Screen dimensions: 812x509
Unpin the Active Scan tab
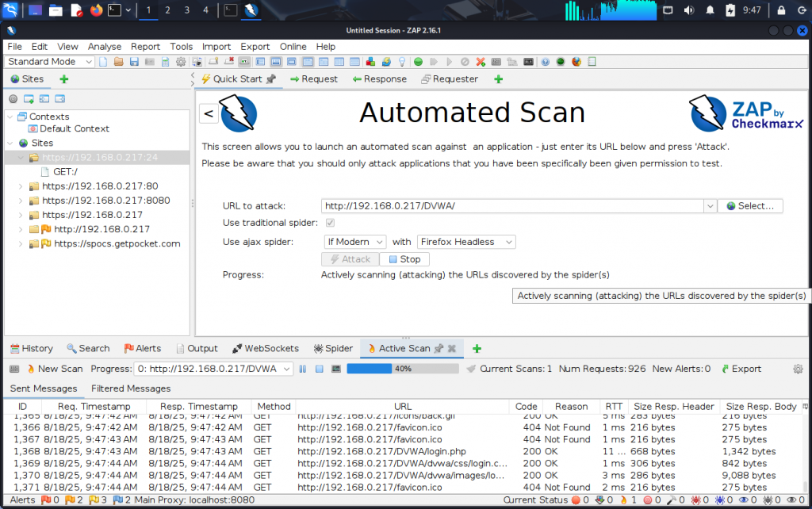[x=438, y=349]
